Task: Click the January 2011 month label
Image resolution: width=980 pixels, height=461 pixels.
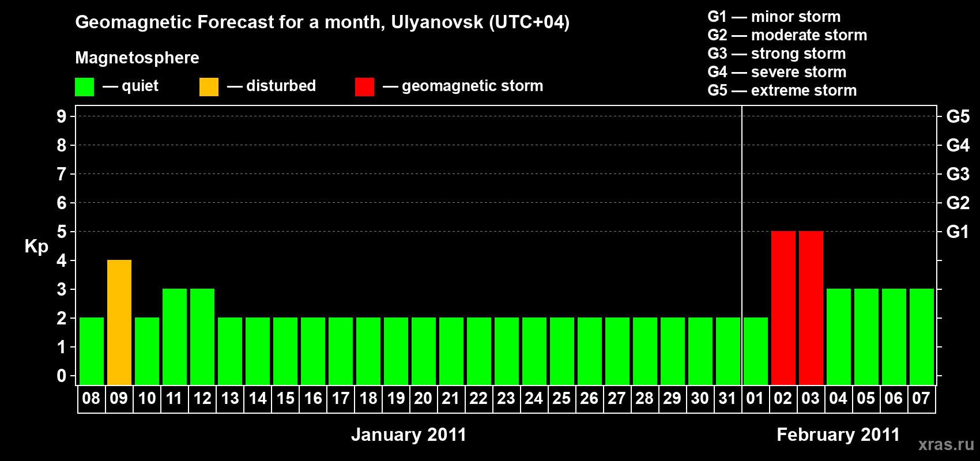Action: (x=409, y=434)
